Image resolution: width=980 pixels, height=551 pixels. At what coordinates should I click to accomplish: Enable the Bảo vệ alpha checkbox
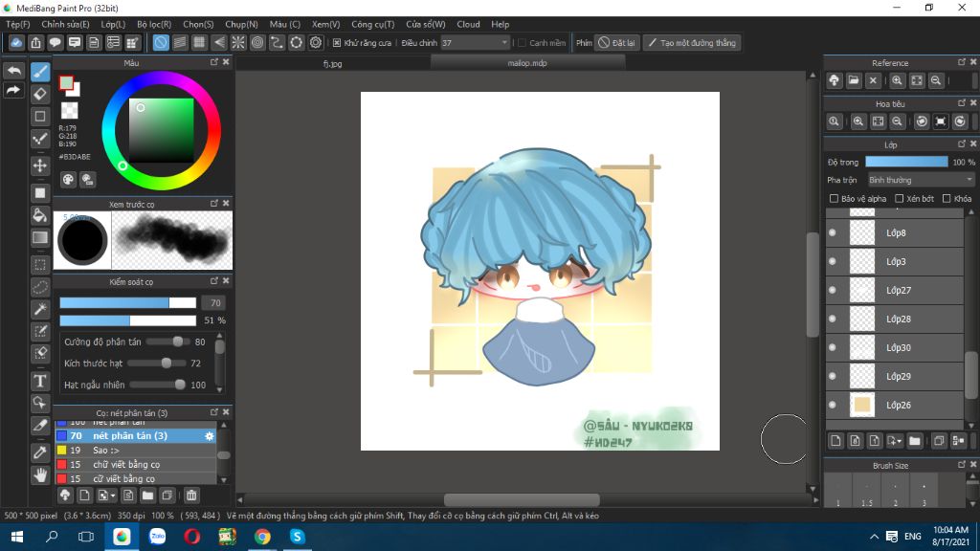tap(834, 199)
